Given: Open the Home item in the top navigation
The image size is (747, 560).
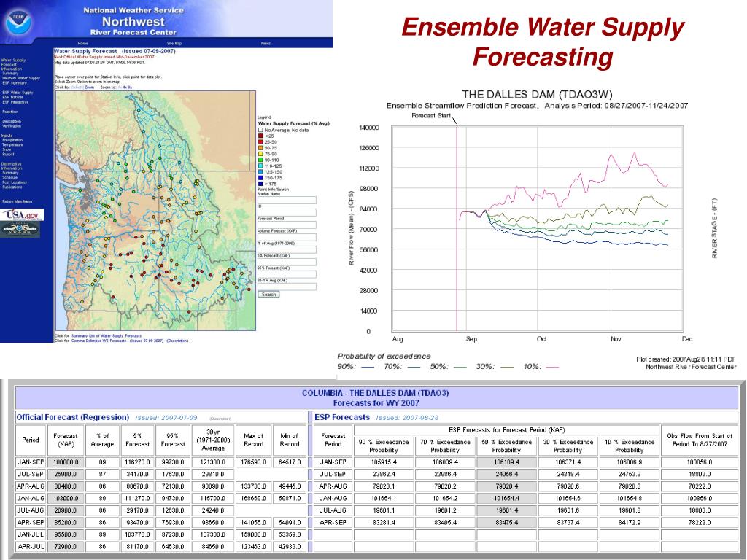Looking at the screenshot, I should [x=83, y=43].
